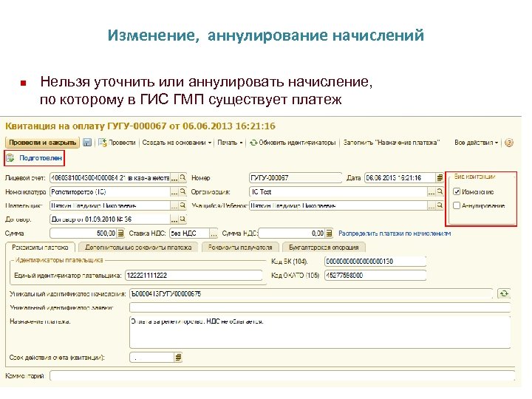
Task: Open selection ellipsis for Лицевой счет
Action: [x=174, y=178]
